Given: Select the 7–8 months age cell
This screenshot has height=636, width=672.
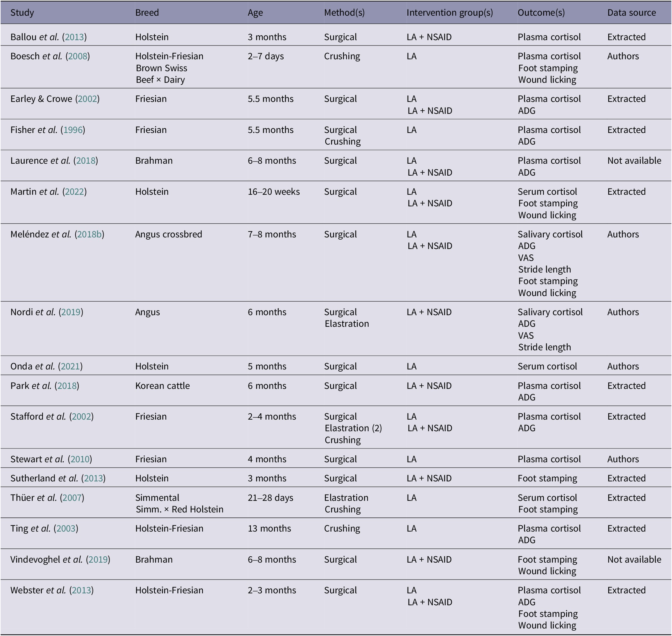Looking at the screenshot, I should pos(272,234).
